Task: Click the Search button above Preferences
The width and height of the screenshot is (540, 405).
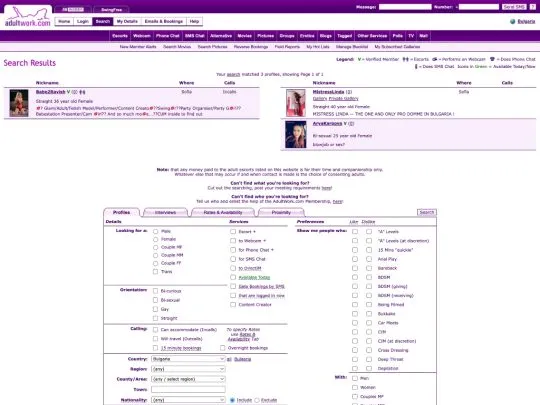Action: point(427,212)
